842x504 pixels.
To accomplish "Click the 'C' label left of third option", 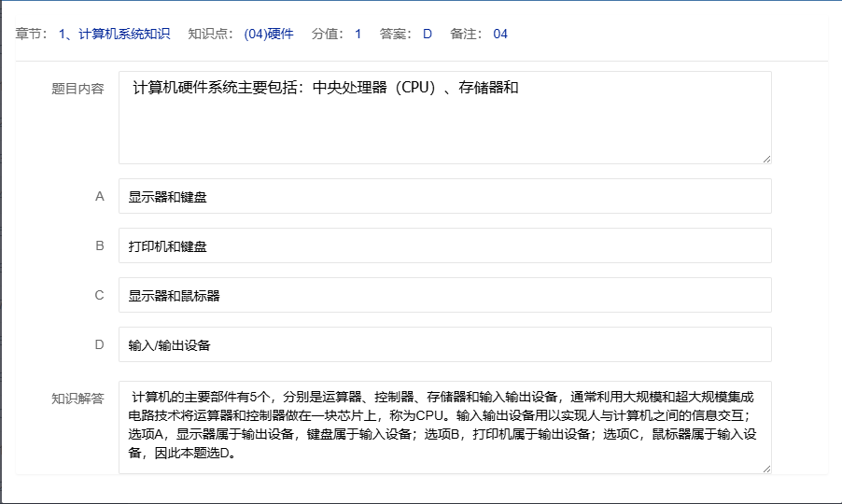I will pos(99,296).
